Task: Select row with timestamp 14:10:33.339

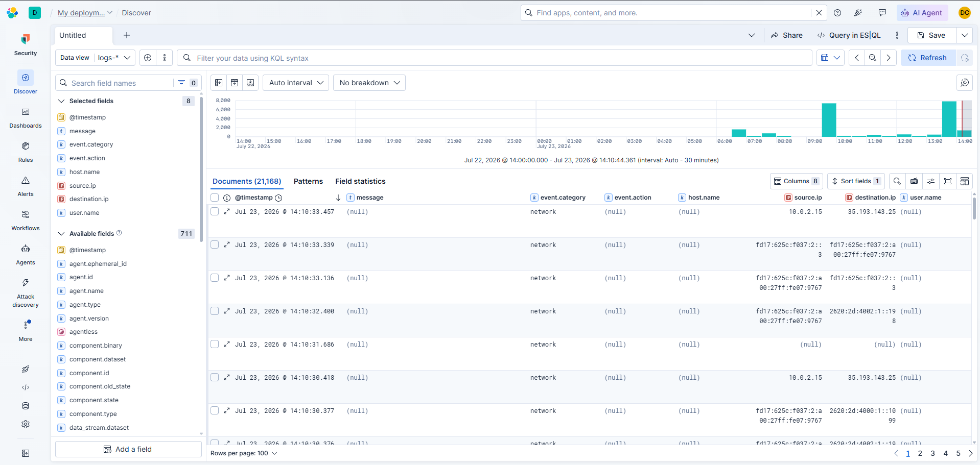Action: point(215,244)
